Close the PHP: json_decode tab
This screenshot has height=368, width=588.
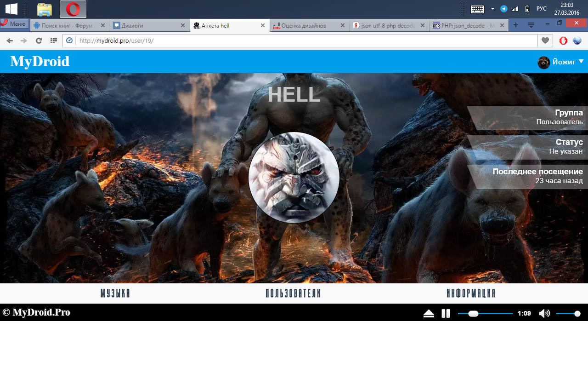point(502,26)
